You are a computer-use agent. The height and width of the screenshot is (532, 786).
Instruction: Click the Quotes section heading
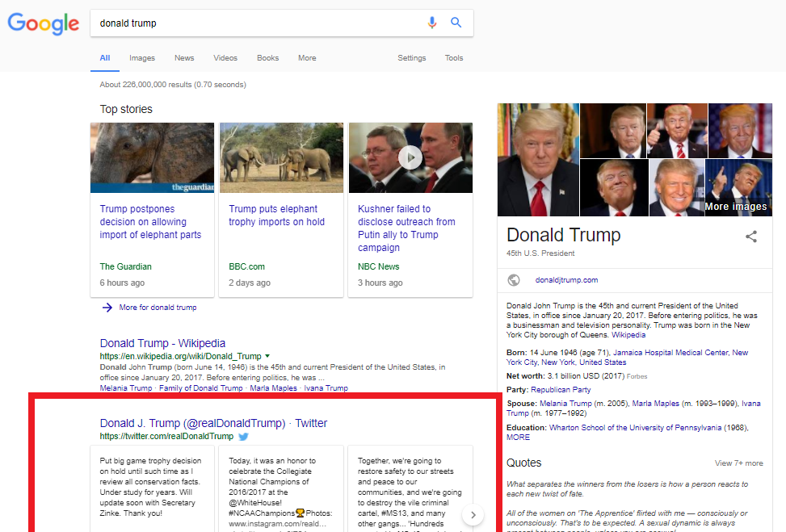click(x=523, y=463)
